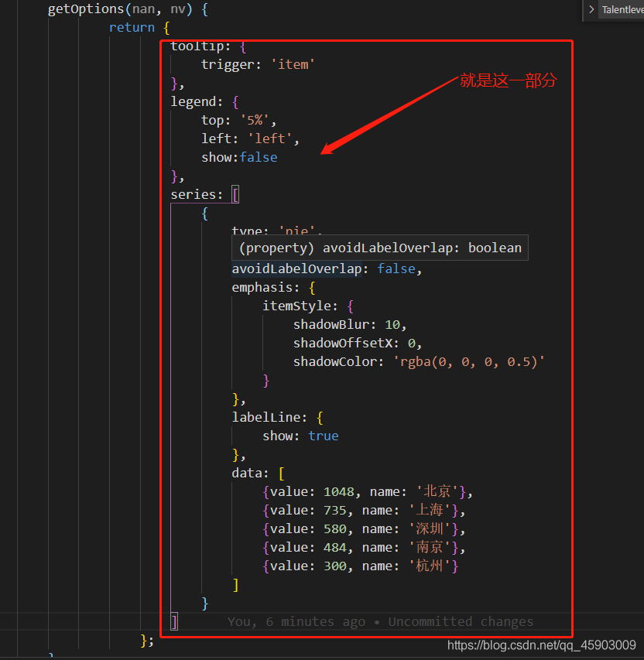The width and height of the screenshot is (644, 660).
Task: Click the value 580 entry for 深圳
Action: coord(364,528)
